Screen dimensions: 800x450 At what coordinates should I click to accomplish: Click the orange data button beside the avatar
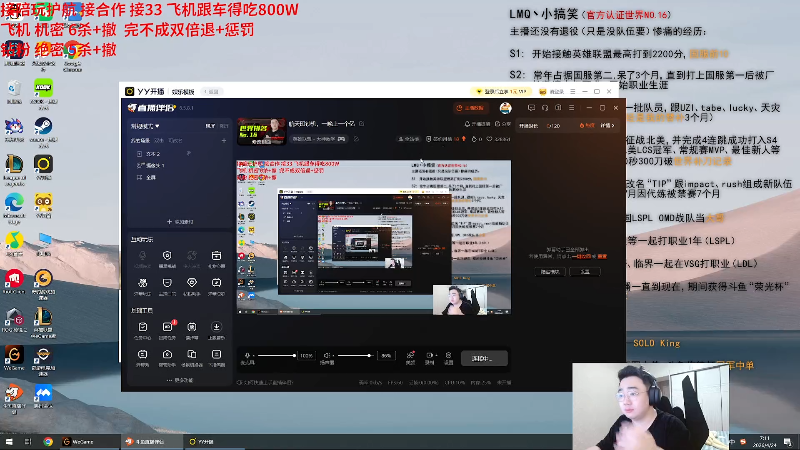tap(470, 108)
